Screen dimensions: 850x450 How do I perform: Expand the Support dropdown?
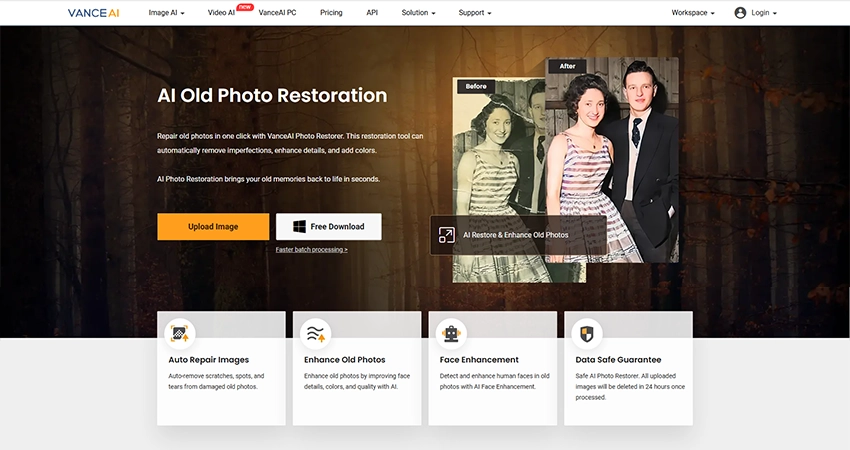pos(475,12)
